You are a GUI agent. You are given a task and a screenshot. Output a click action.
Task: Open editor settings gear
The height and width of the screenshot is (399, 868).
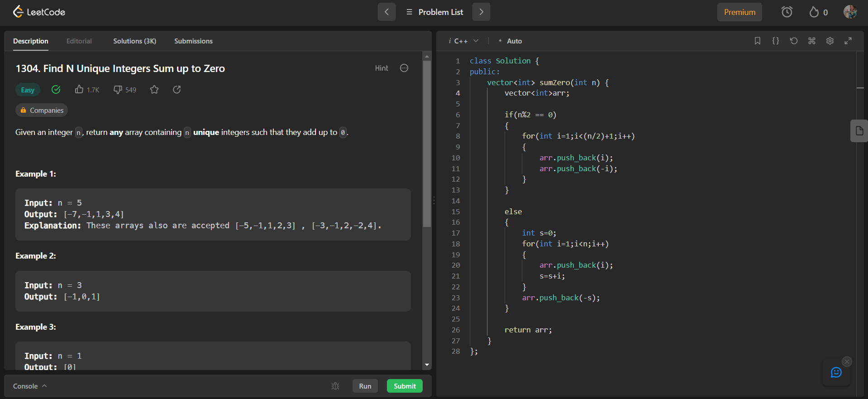tap(830, 41)
